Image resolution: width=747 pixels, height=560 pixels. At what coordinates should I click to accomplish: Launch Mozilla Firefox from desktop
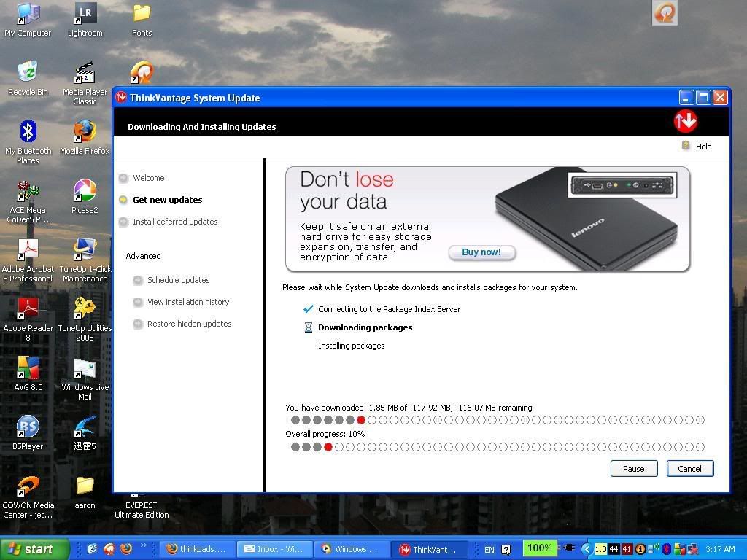tap(85, 138)
